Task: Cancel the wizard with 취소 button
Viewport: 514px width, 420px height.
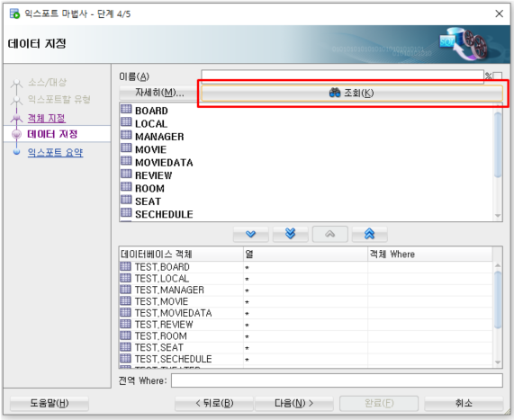Action: pos(464,403)
